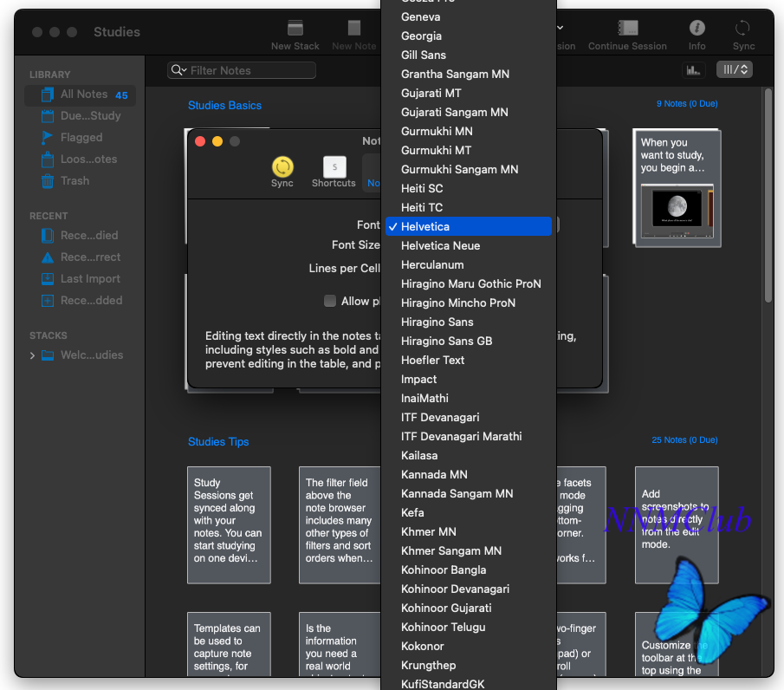Click the Filter Notes search field
784x690 pixels.
pyautogui.click(x=242, y=70)
